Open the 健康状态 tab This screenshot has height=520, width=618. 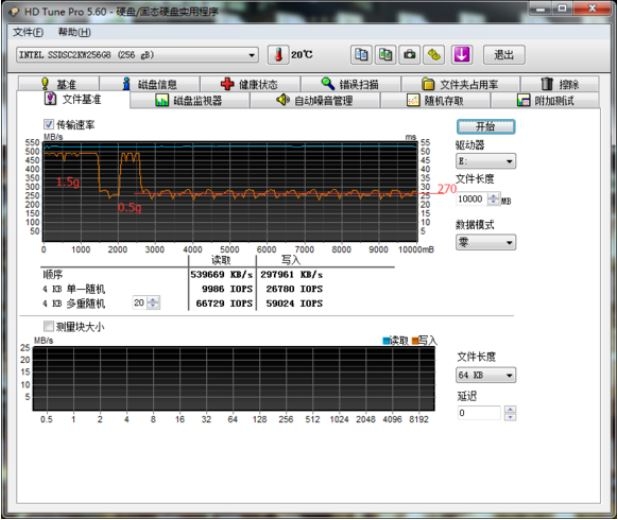[x=250, y=84]
